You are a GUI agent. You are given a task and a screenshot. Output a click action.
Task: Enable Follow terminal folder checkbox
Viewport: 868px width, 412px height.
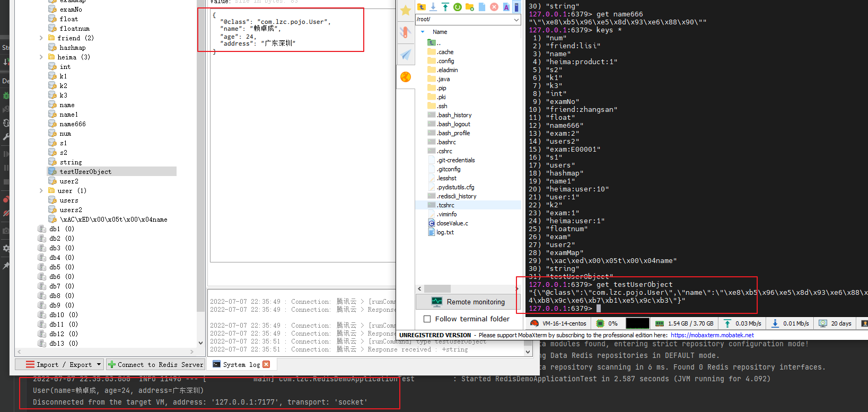point(427,319)
